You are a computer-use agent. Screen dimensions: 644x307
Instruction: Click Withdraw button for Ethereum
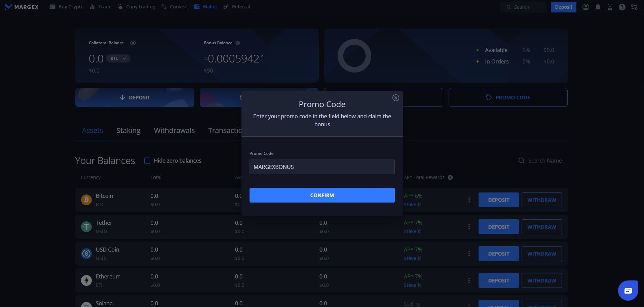(541, 280)
